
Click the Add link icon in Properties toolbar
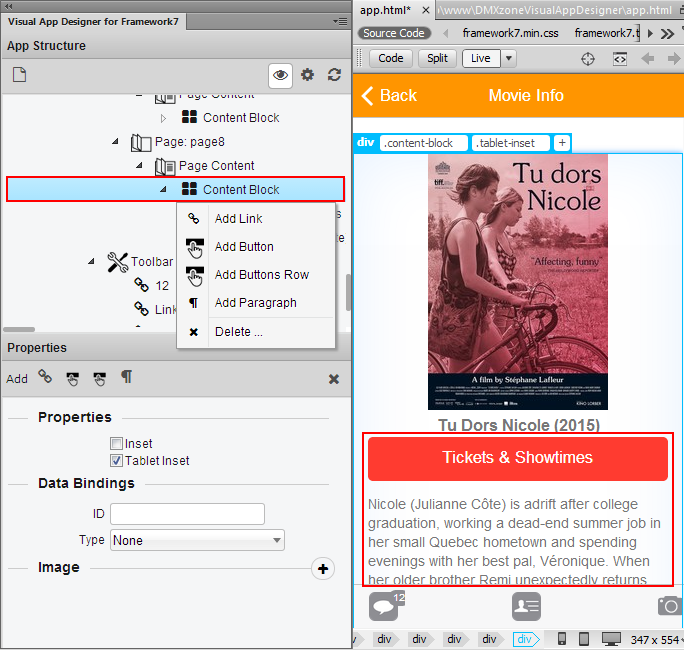[x=45, y=376]
